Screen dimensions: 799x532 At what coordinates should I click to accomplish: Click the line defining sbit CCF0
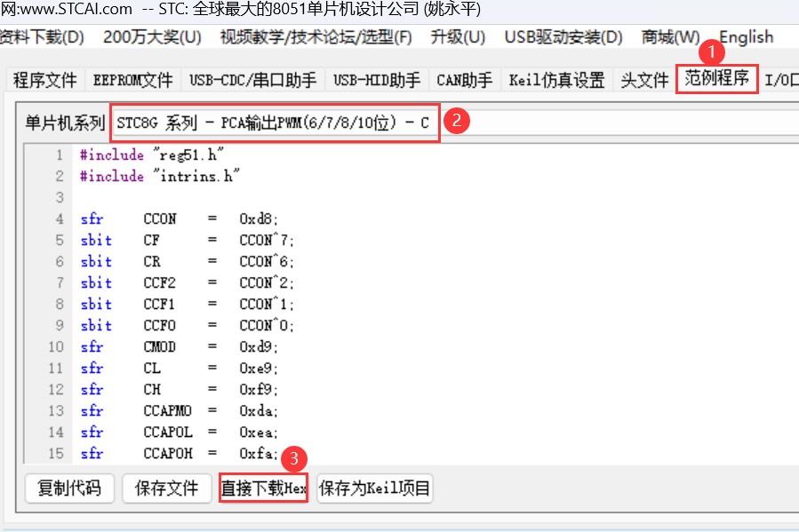coord(187,325)
